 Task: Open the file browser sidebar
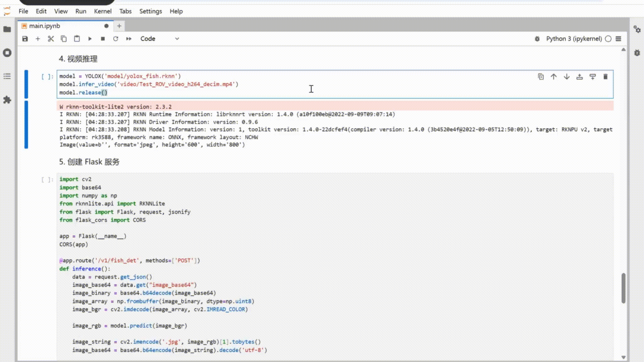click(x=7, y=29)
